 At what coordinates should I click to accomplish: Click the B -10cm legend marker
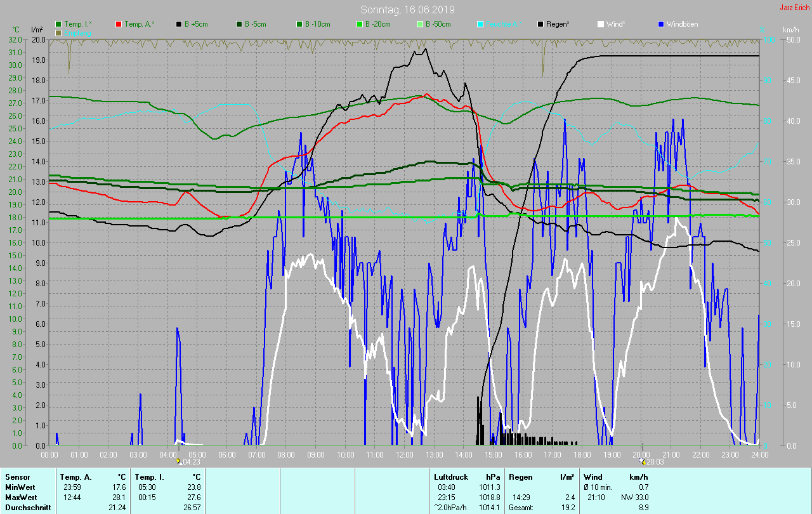(299, 24)
